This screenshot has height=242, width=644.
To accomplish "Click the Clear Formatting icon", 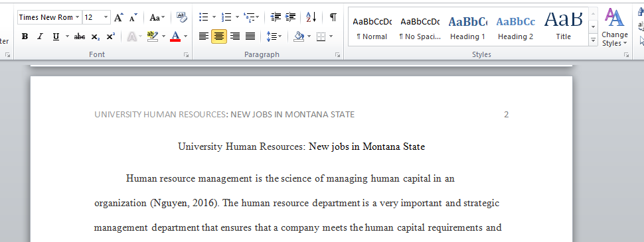I will coord(181,17).
